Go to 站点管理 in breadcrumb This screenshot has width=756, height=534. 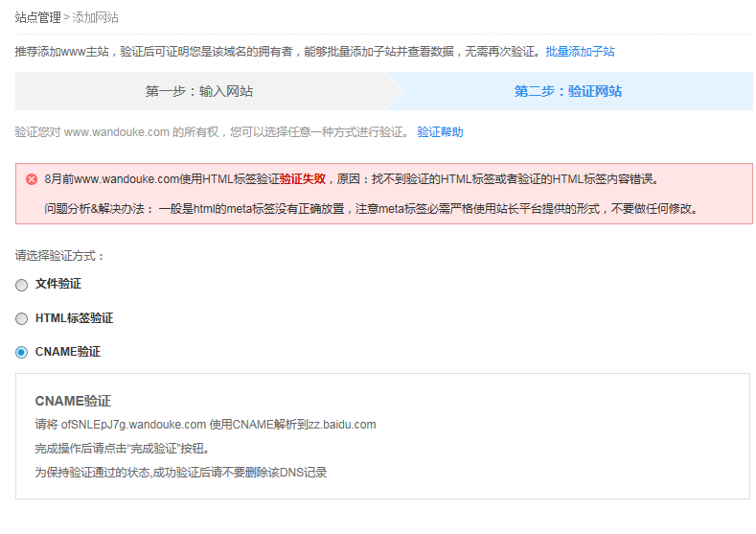click(x=37, y=18)
